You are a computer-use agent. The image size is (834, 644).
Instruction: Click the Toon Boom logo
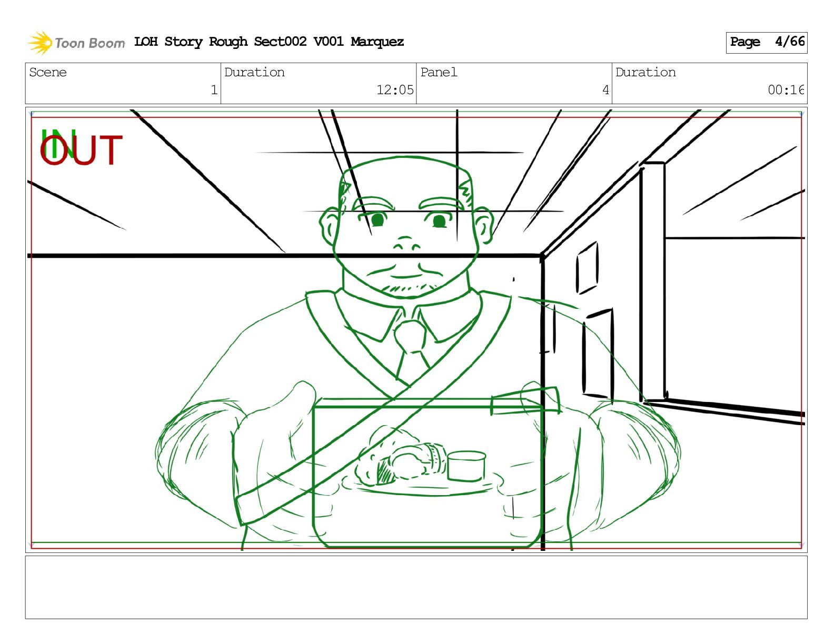76,43
